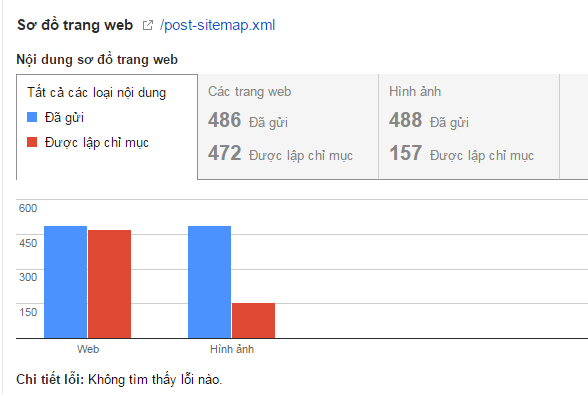The image size is (588, 396).
Task: Click the blue submitted bar for Web
Action: 66,282
